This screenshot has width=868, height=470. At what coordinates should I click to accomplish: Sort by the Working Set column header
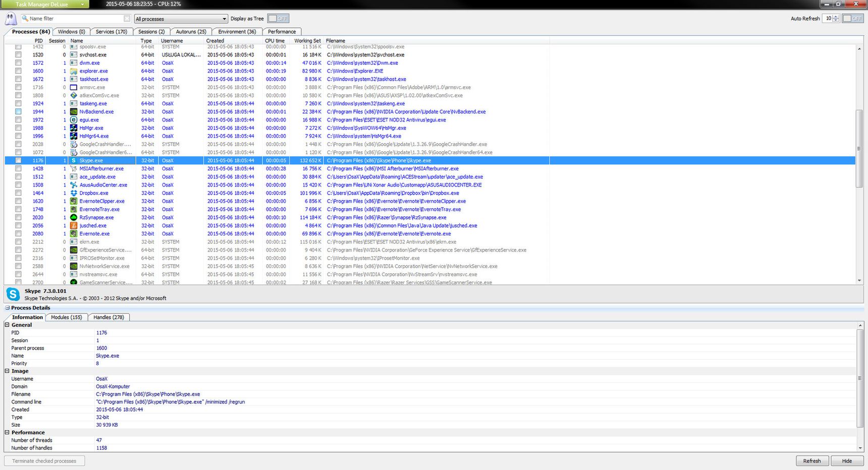click(x=307, y=41)
